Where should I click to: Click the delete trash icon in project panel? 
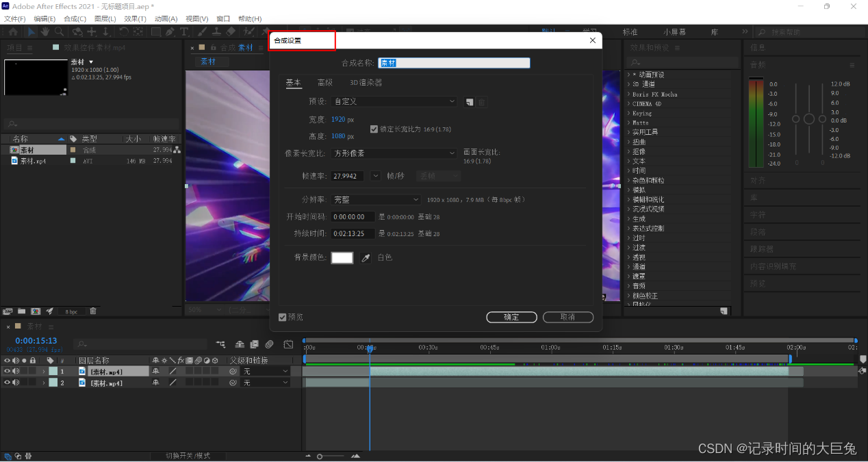click(x=93, y=311)
